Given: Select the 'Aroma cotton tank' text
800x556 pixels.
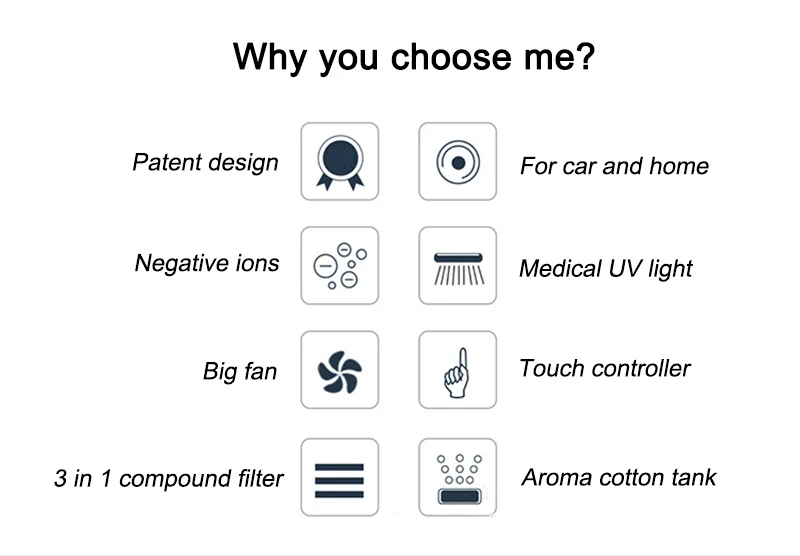Looking at the screenshot, I should [618, 477].
